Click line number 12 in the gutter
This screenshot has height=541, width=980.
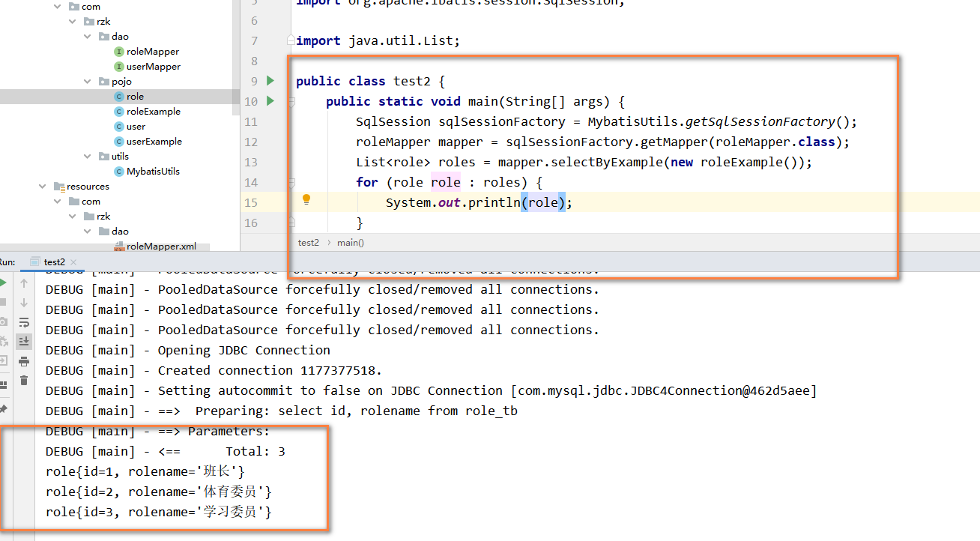(x=250, y=142)
